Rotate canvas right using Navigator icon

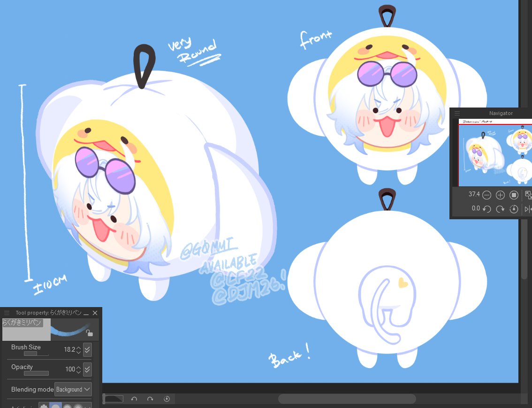500,208
